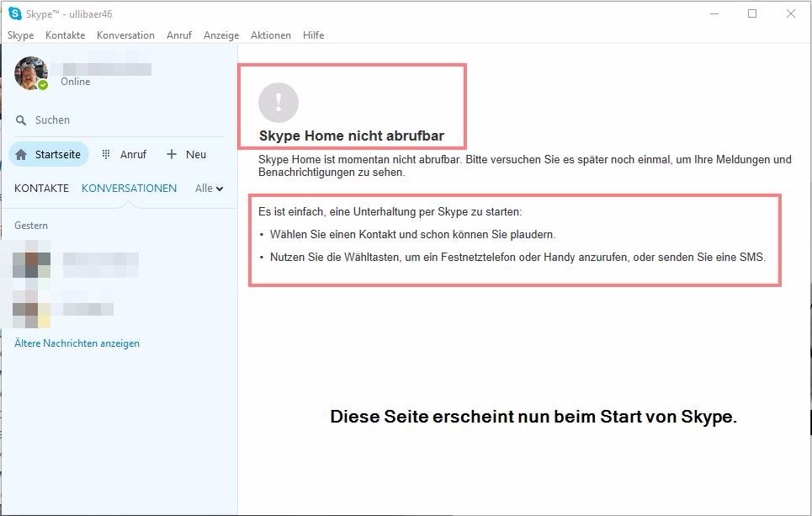Open the Hilfe menu
This screenshot has width=812, height=516.
tap(313, 35)
